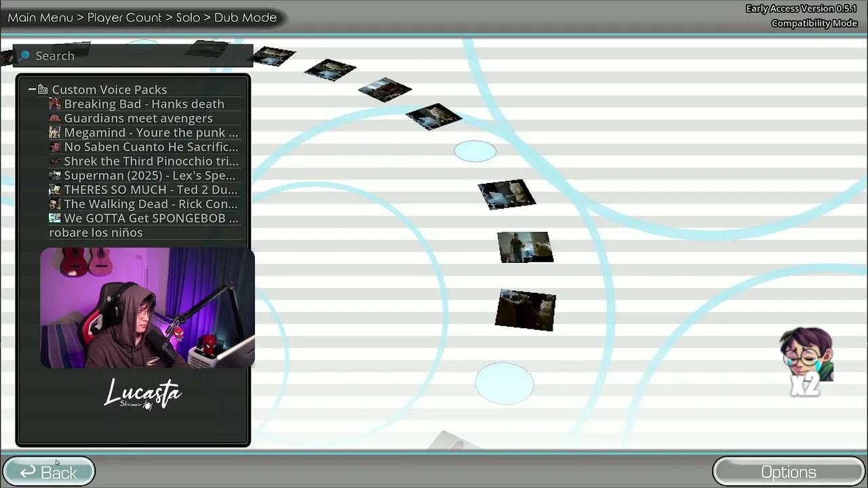Open Shrek the Third Pinocchio entry
868x488 pixels.
[151, 161]
